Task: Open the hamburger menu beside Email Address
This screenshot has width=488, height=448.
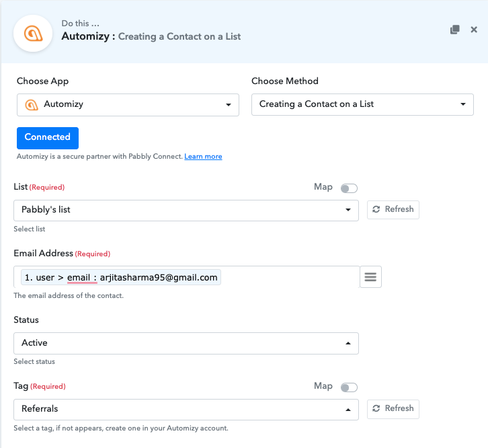Action: pyautogui.click(x=370, y=276)
